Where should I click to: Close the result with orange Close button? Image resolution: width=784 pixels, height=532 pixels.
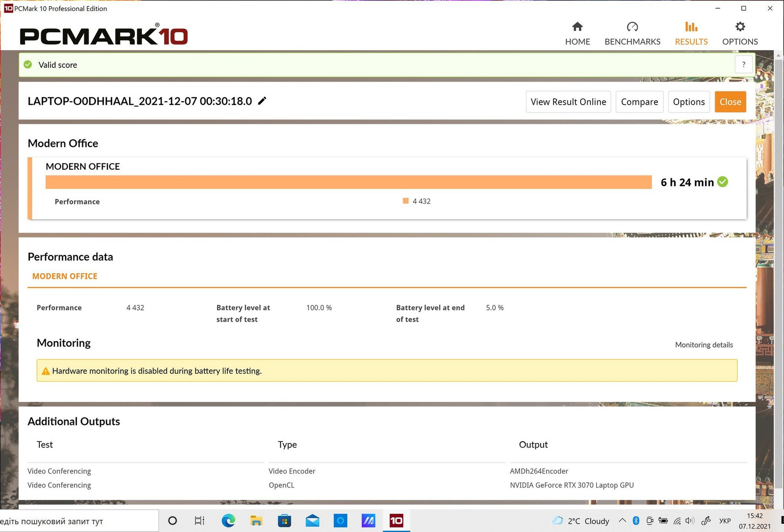(730, 102)
